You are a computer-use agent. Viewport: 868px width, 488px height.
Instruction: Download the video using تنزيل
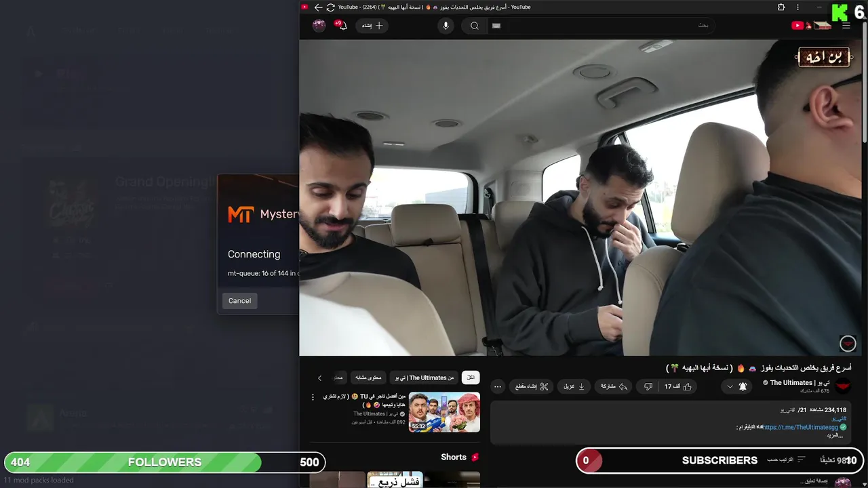[574, 386]
